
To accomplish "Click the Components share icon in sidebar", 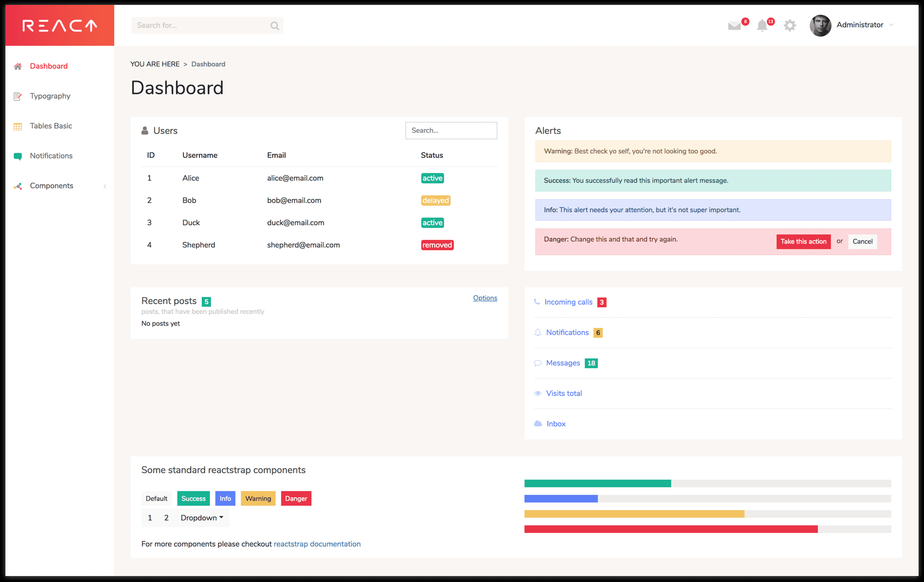I will point(18,186).
